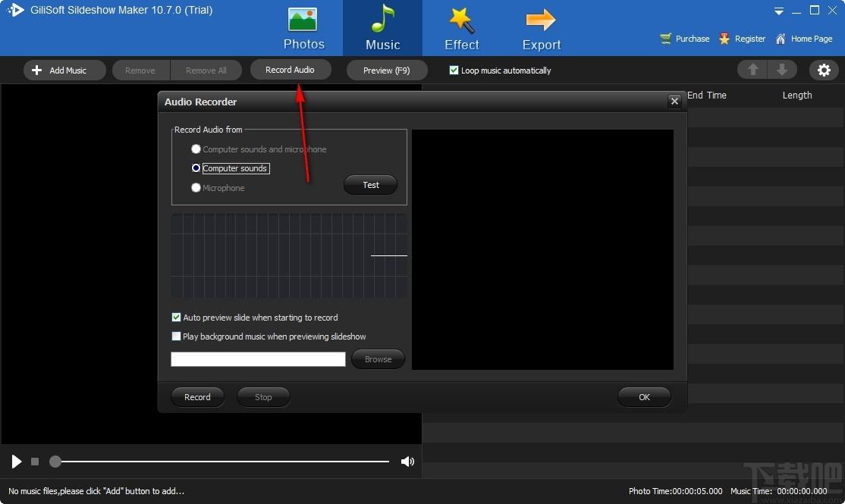
Task: Open the title bar dropdown menu arrow
Action: click(779, 11)
